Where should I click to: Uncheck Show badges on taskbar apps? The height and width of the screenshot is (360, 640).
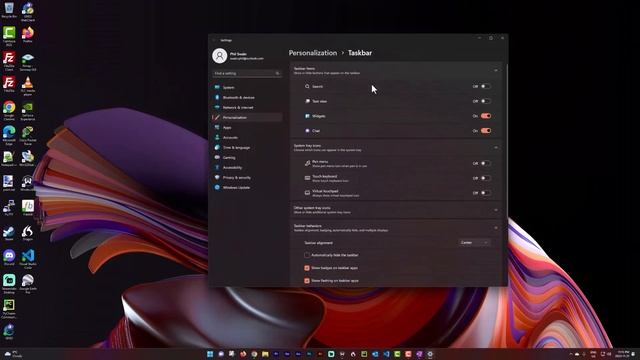tap(307, 268)
